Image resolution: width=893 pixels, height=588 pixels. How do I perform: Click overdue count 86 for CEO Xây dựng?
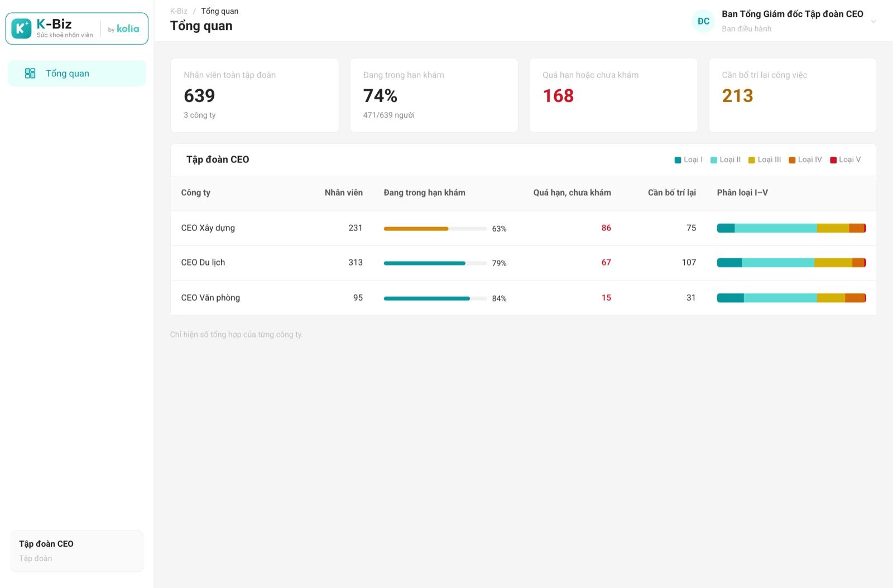(606, 228)
